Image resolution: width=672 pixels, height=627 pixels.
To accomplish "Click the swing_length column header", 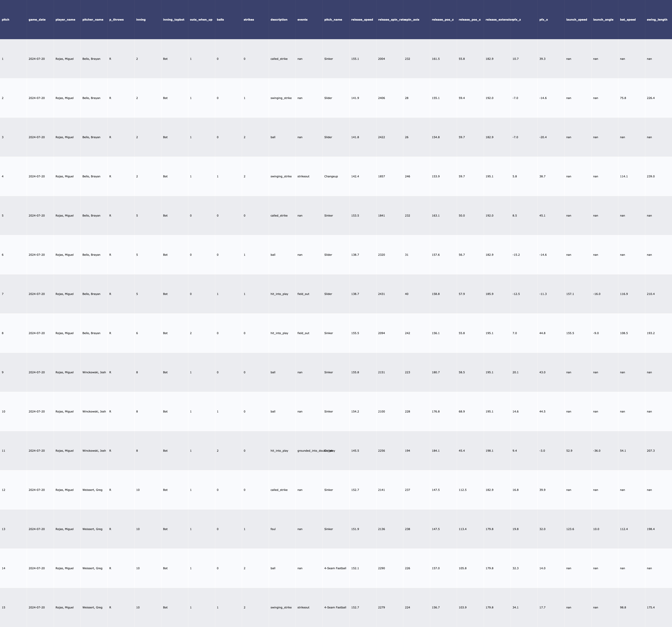I will pos(657,20).
